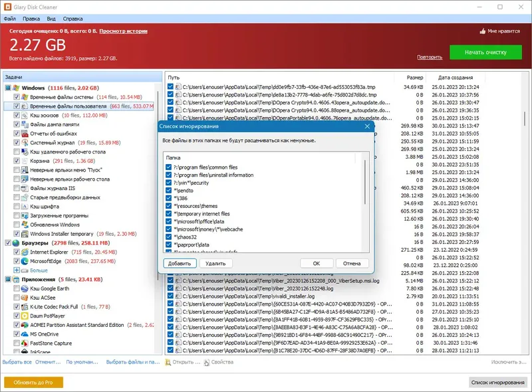Click the Браузеры globe icon
The height and width of the screenshot is (392, 532).
(16, 243)
